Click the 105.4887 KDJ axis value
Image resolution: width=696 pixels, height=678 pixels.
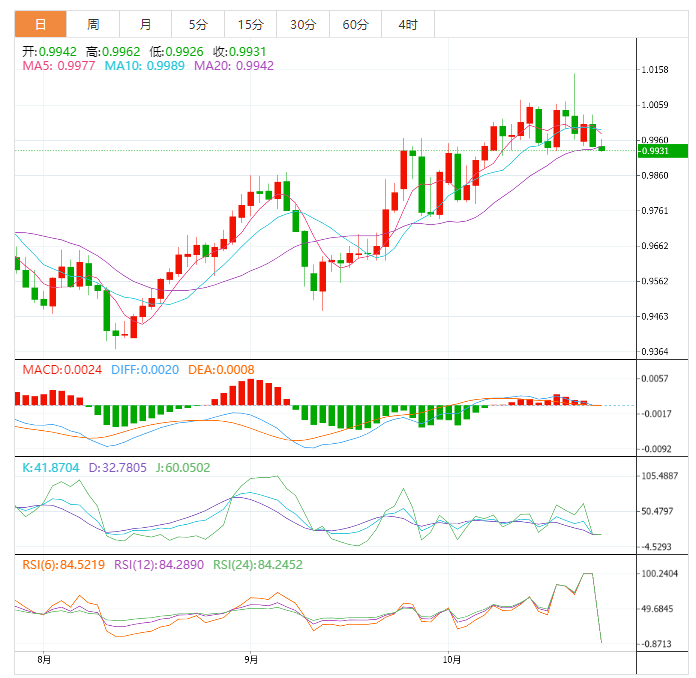tap(660, 476)
